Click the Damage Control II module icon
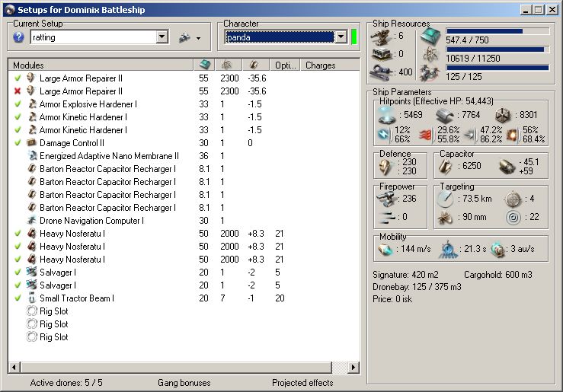The width and height of the screenshot is (563, 392). point(32,143)
